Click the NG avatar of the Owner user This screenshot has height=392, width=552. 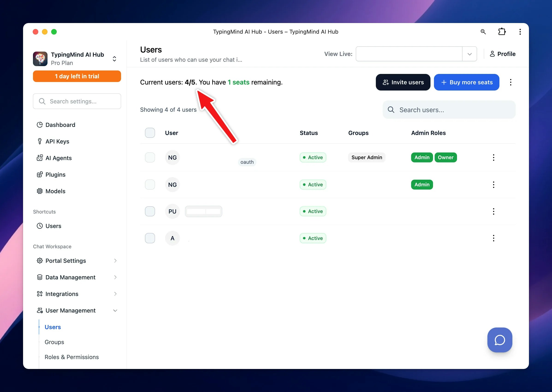tap(172, 157)
